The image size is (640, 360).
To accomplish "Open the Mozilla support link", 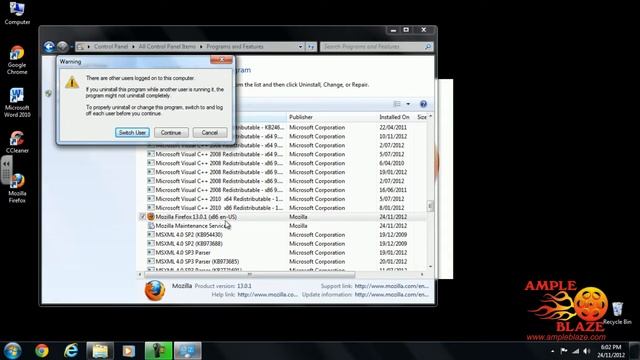I will click(391, 286).
